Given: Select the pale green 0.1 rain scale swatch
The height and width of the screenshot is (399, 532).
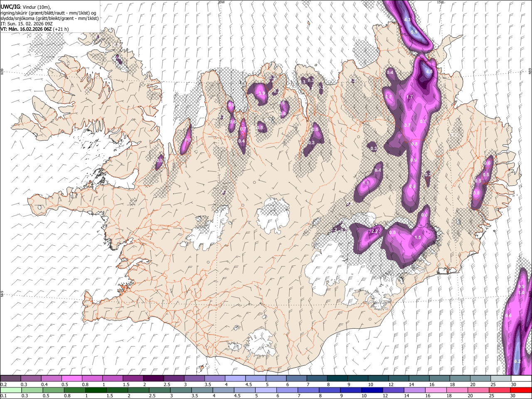Looking at the screenshot, I should point(11,390).
